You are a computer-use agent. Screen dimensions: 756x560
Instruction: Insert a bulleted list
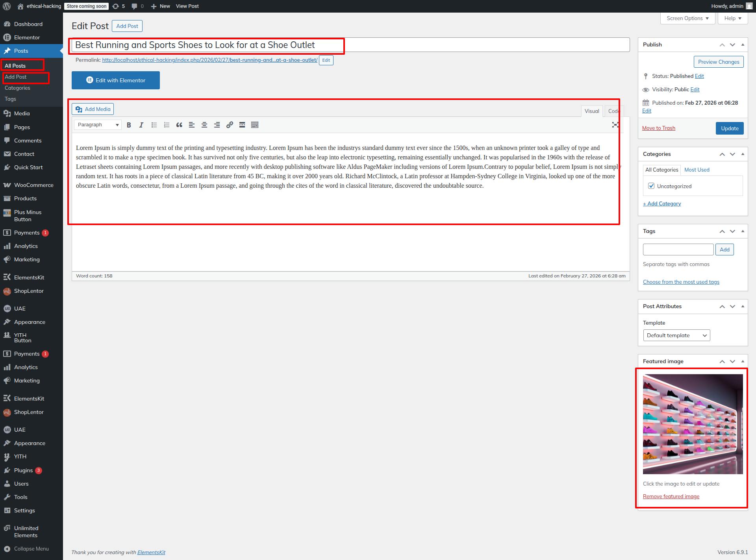[x=154, y=125]
